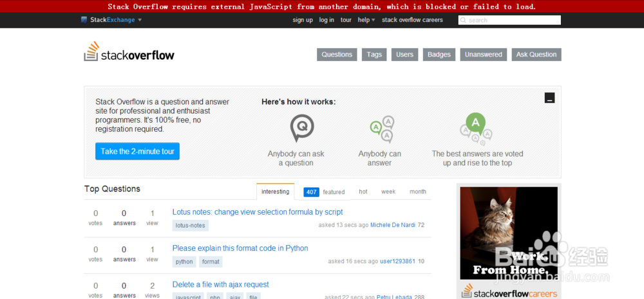Image resolution: width=644 pixels, height=299 pixels.
Task: Click Take the 2-minute tour button
Action: (x=137, y=151)
